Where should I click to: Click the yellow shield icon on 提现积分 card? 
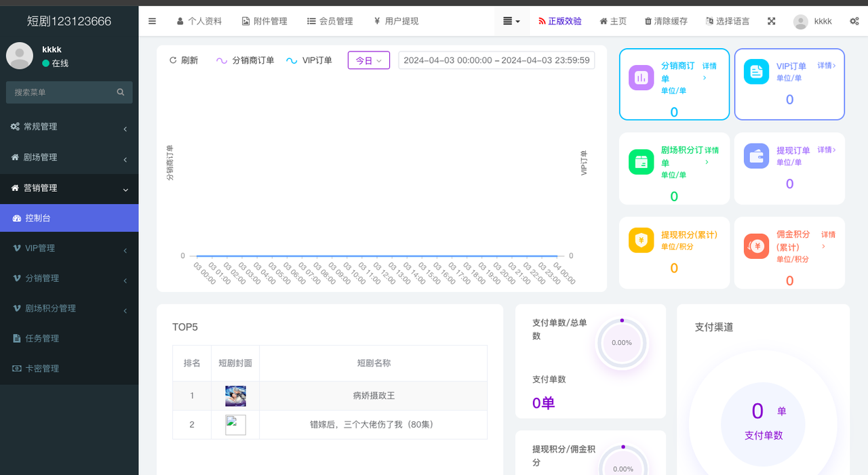point(642,240)
